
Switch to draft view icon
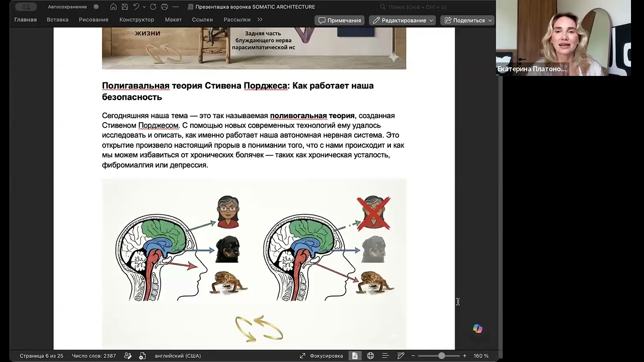pyautogui.click(x=400, y=355)
